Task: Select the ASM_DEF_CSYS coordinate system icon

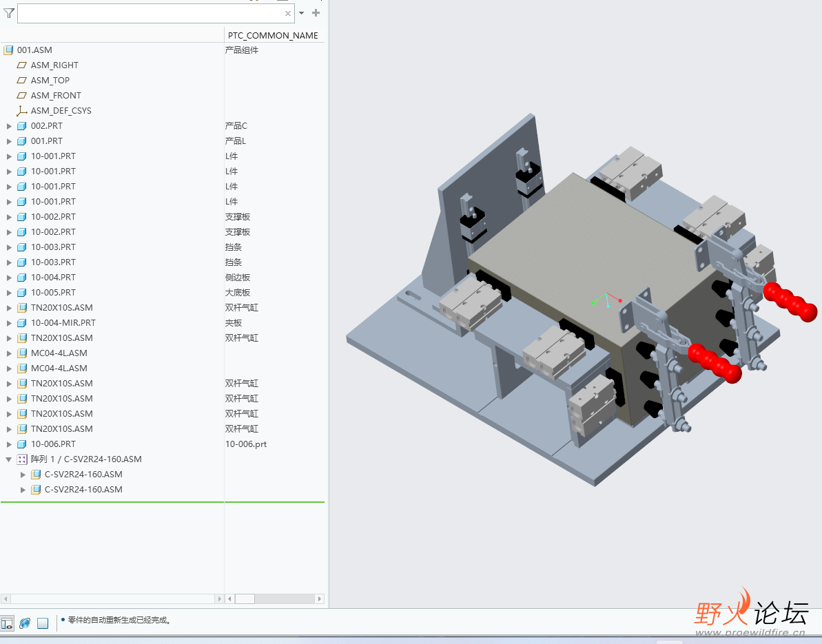Action: pyautogui.click(x=21, y=111)
